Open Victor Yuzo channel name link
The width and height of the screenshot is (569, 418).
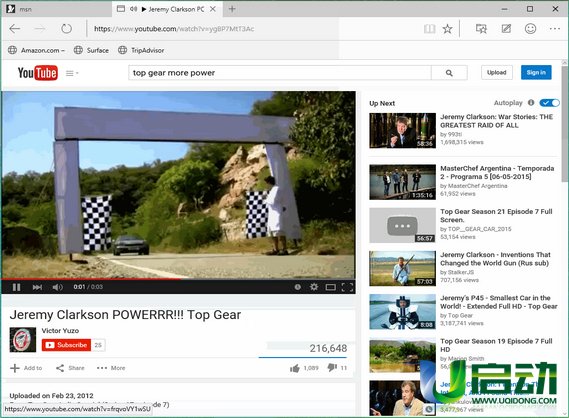60,331
